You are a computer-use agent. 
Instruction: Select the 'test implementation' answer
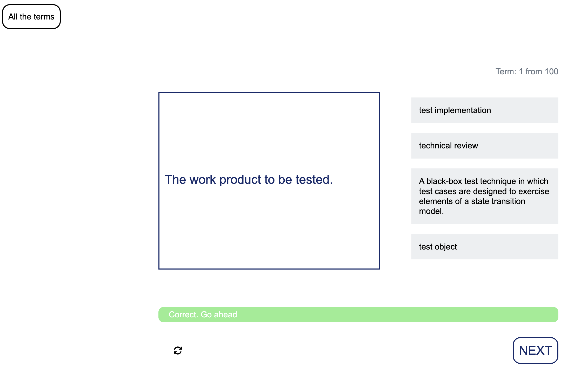tap(485, 110)
